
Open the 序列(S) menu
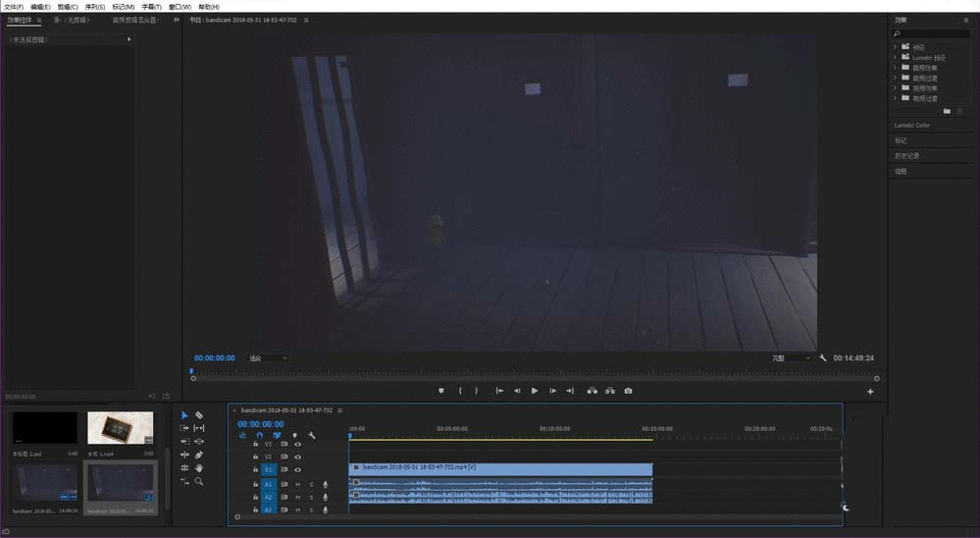(95, 6)
